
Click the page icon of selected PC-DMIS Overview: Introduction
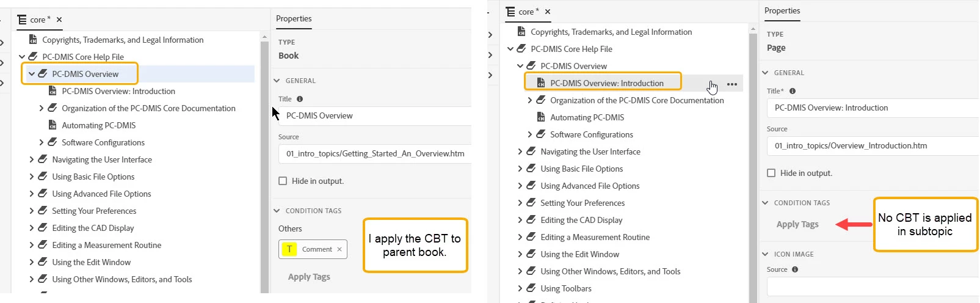[x=541, y=83]
